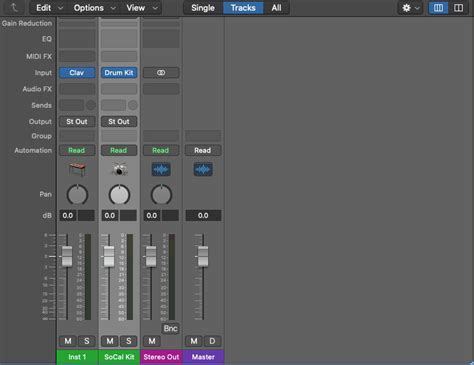
Task: Click the SoCal Kit drum kit icon
Action: point(119,169)
